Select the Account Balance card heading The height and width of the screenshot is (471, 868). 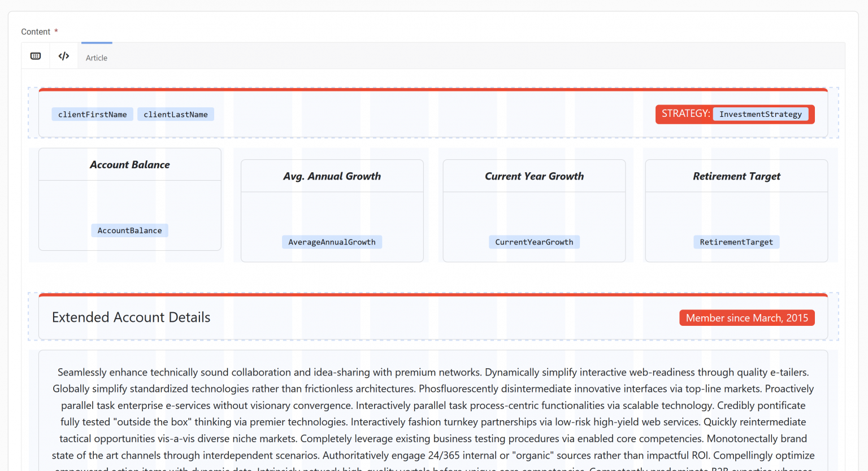point(129,164)
